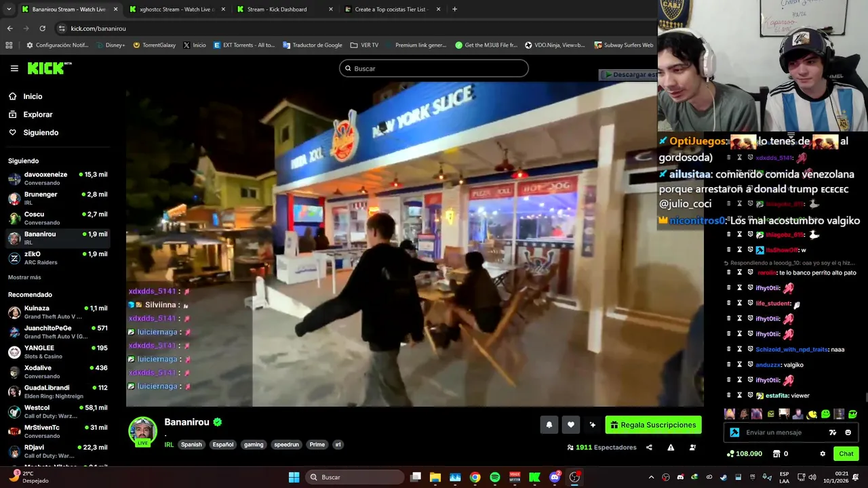Click the Bananirou channel name
This screenshot has height=488, width=868.
tap(186, 422)
